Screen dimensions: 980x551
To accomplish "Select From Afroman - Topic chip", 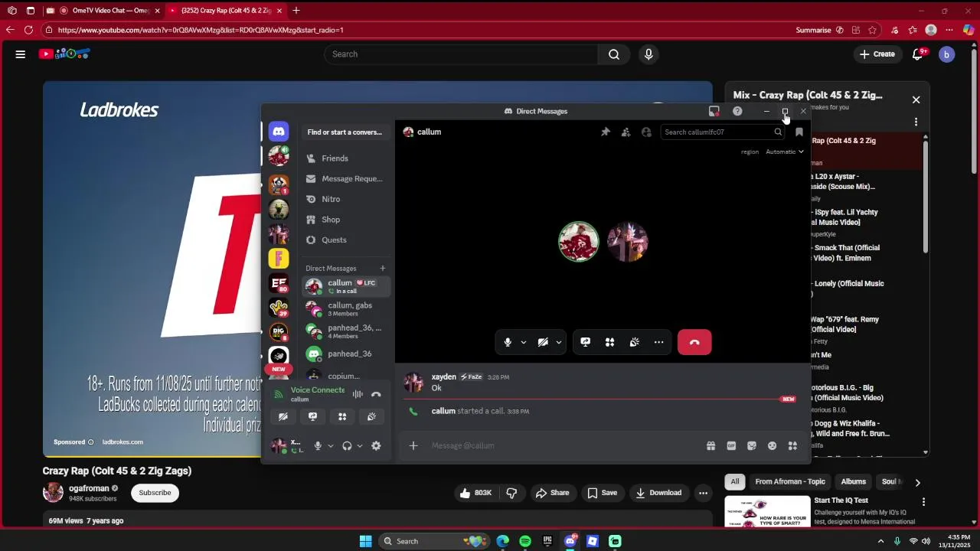I will [x=790, y=481].
